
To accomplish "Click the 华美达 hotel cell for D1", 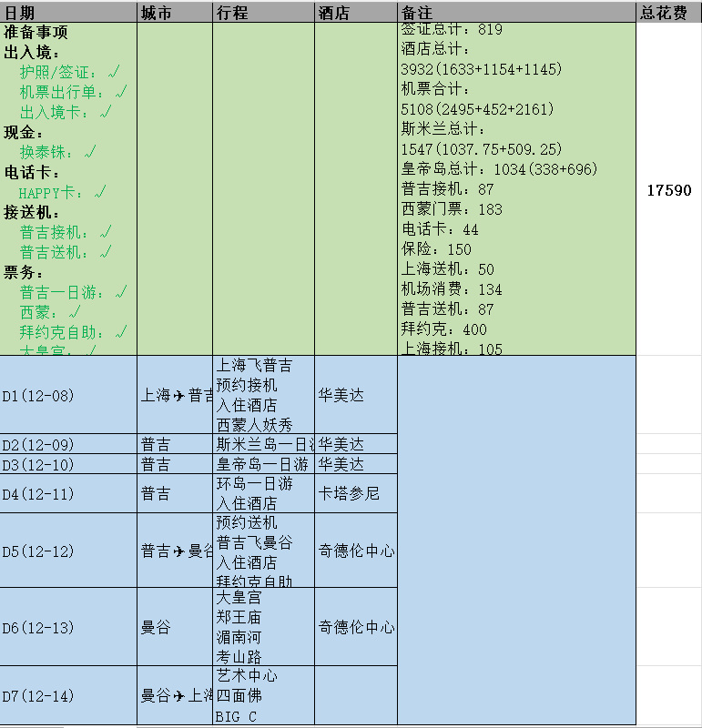I will tap(356, 395).
